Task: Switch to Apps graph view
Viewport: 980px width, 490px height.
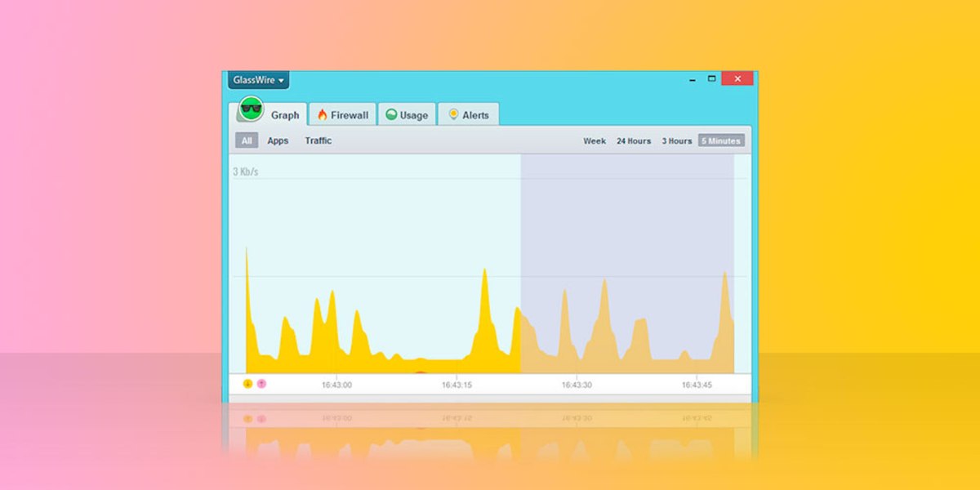Action: 278,140
